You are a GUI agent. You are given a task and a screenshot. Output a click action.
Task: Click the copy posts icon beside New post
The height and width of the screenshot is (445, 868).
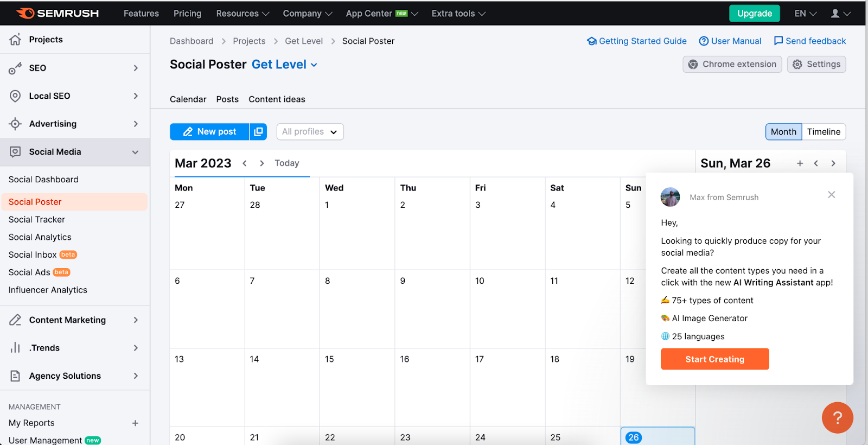258,132
